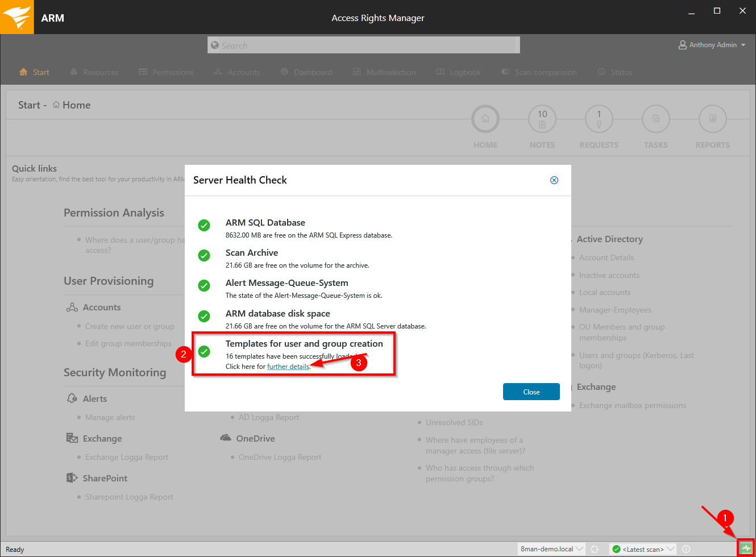
Task: Click the info icon in status bar
Action: pos(686,549)
